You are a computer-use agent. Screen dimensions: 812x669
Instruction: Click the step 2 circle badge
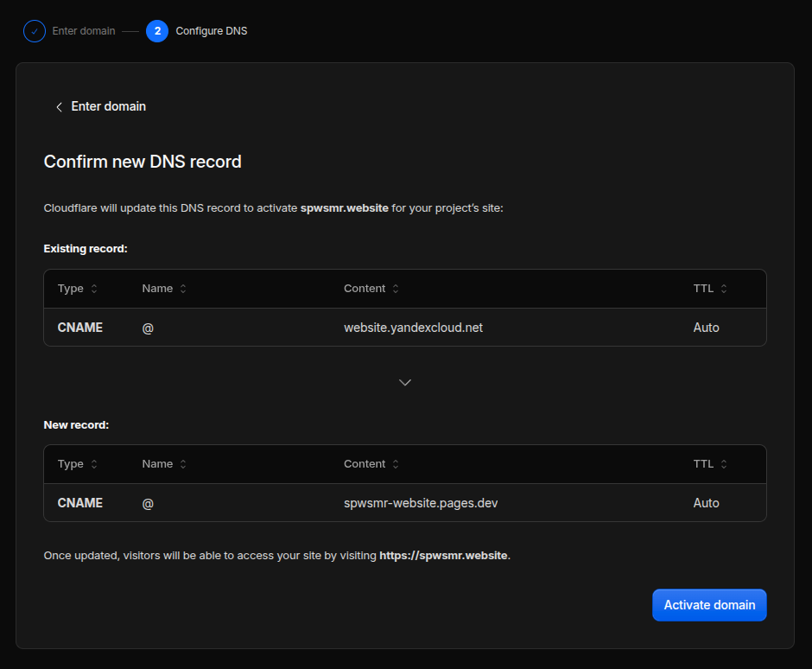point(157,31)
